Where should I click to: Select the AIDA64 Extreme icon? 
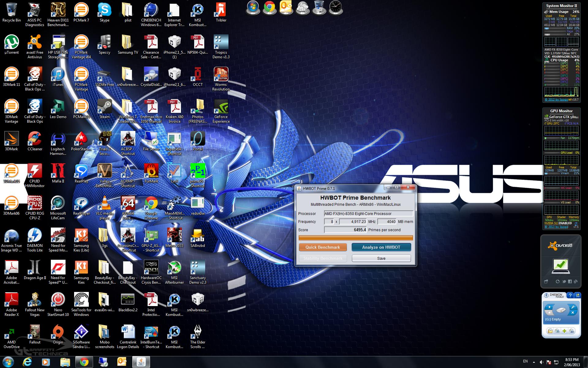(128, 207)
